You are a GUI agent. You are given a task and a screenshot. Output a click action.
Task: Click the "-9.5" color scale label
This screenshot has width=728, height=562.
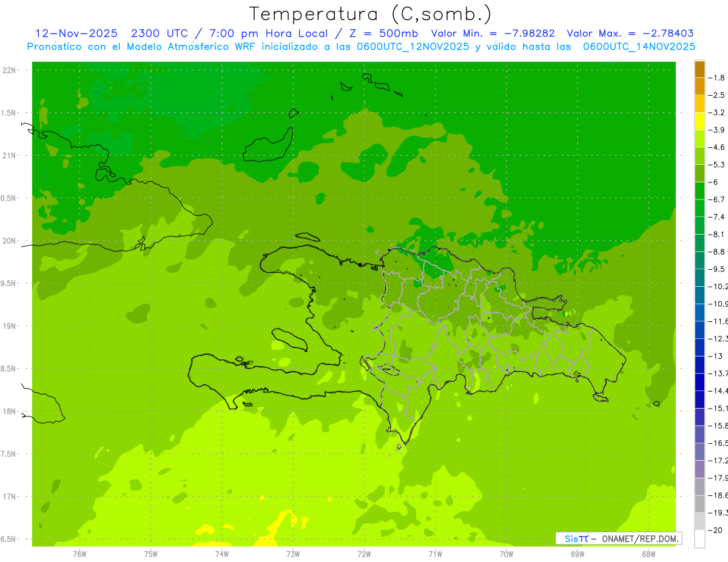coord(716,269)
